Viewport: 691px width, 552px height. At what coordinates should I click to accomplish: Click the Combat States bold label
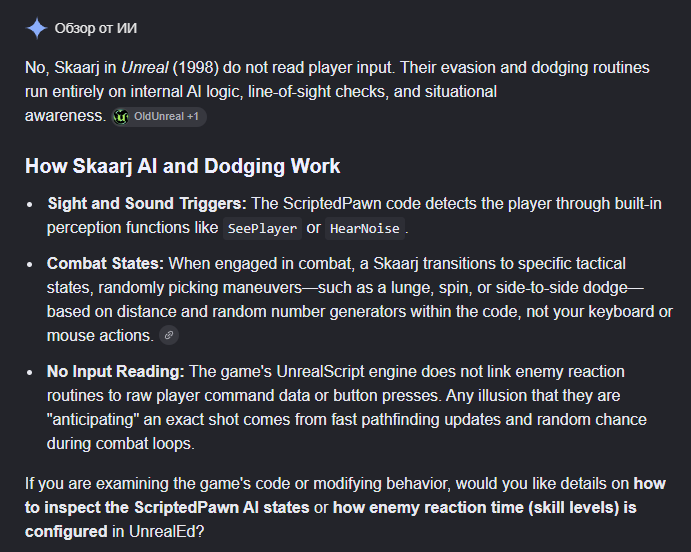pos(105,263)
